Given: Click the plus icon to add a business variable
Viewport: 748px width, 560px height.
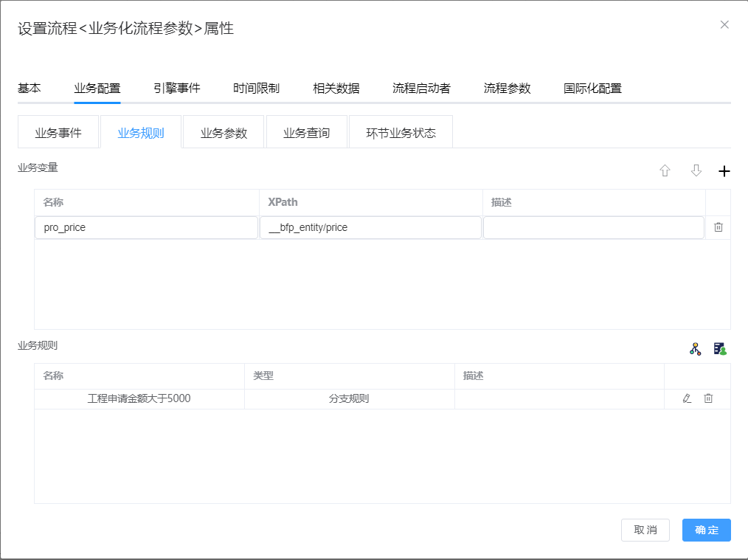Looking at the screenshot, I should [x=724, y=170].
